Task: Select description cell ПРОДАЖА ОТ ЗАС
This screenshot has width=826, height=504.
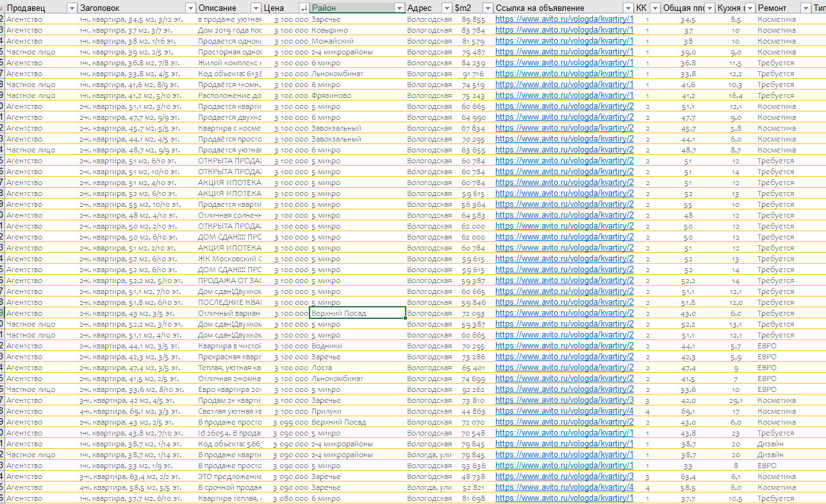Action: (x=229, y=280)
